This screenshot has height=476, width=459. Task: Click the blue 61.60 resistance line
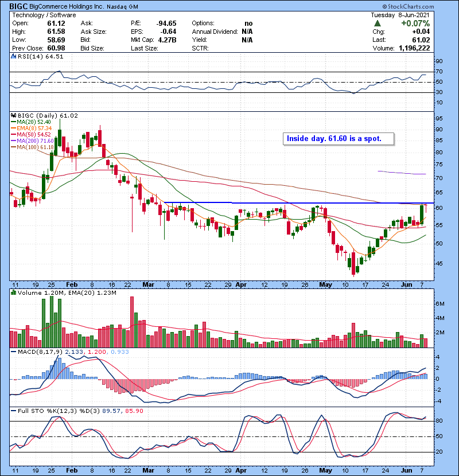[x=299, y=202]
